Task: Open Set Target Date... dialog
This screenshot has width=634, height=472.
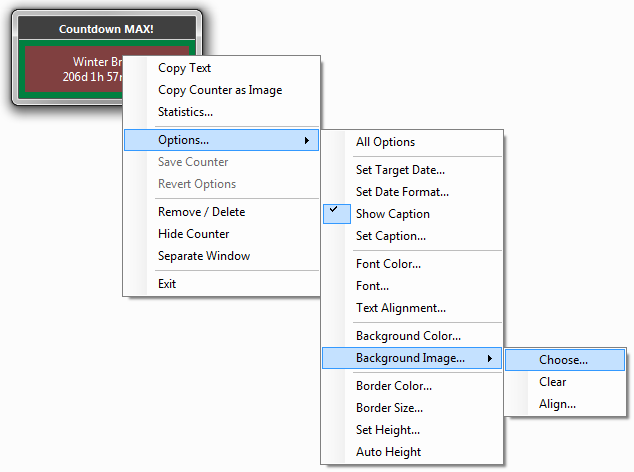Action: coord(400,170)
